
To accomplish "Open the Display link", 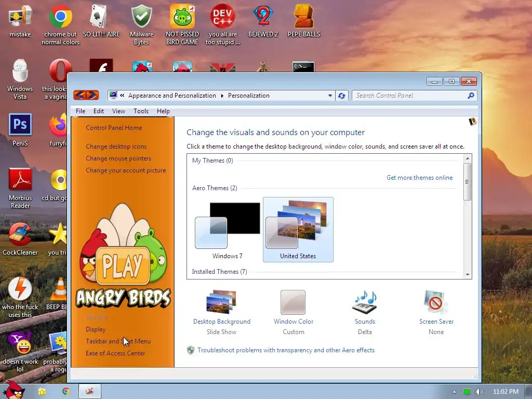I will 96,329.
